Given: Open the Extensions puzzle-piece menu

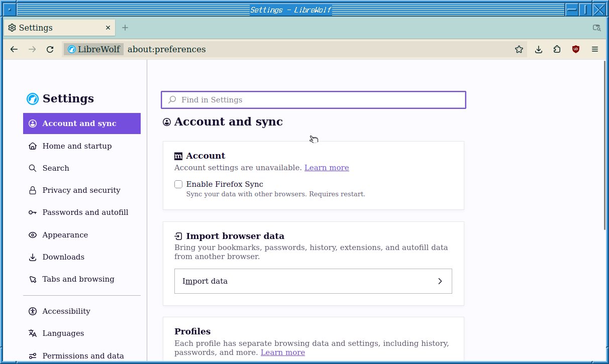Looking at the screenshot, I should pyautogui.click(x=557, y=49).
